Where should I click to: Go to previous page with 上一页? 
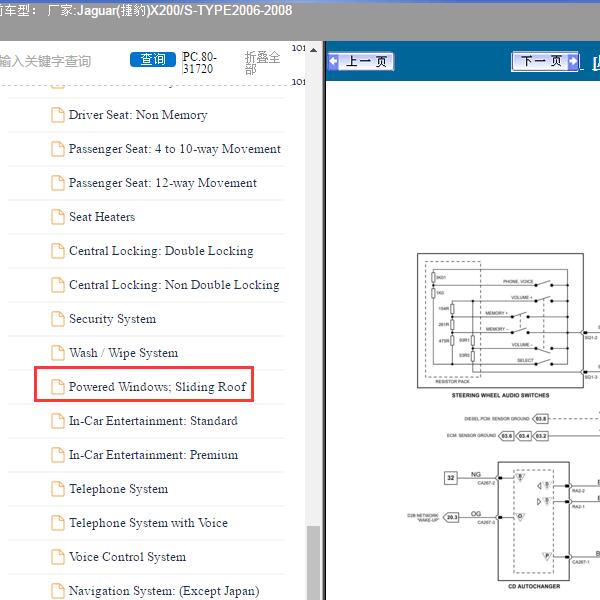361,61
